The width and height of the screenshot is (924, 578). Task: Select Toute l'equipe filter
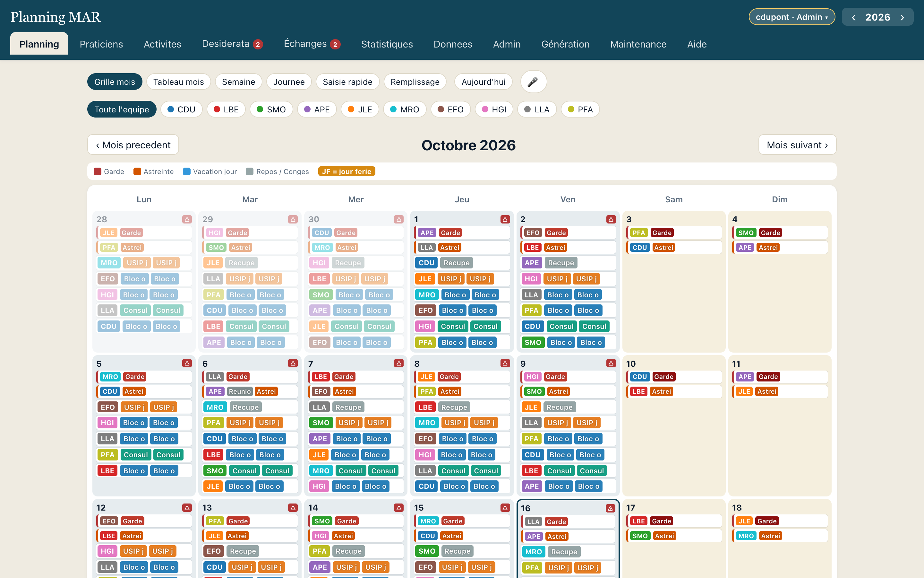coord(122,109)
